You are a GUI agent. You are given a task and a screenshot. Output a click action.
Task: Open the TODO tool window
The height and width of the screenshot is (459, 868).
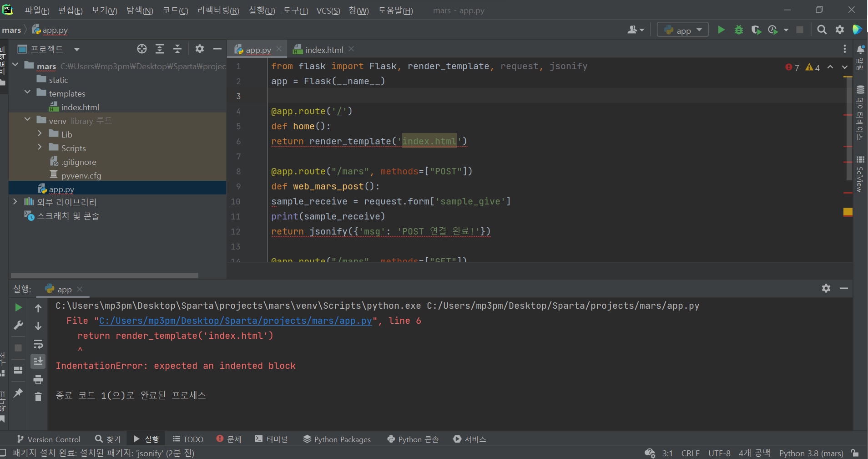click(188, 439)
